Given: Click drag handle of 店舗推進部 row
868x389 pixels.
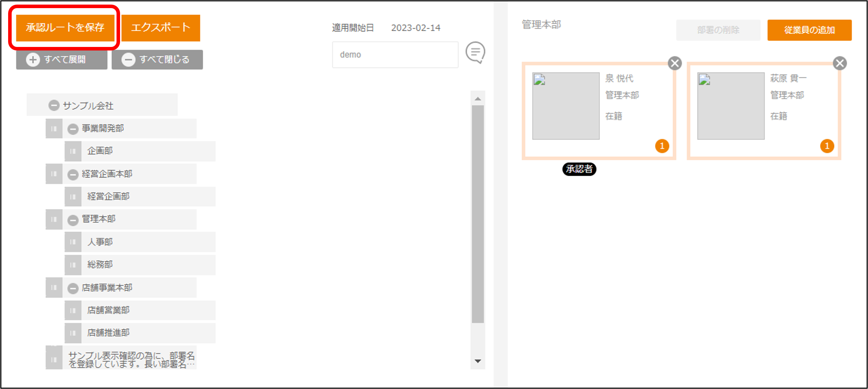Looking at the screenshot, I should coord(73,333).
